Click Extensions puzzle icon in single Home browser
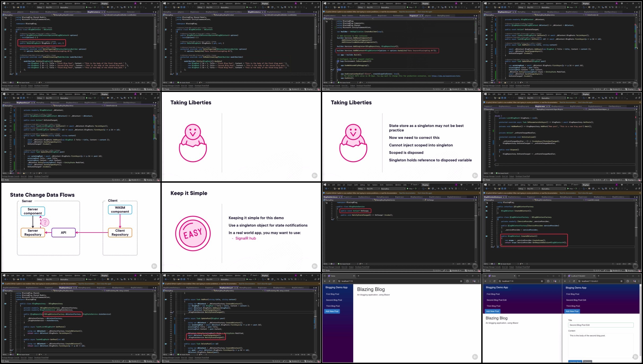The image size is (643, 364). (467, 281)
